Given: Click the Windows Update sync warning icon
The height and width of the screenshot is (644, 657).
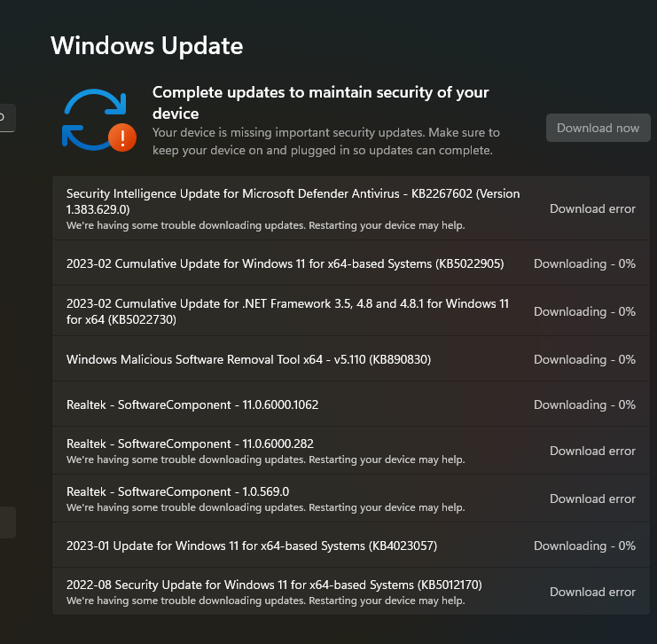Looking at the screenshot, I should (99, 120).
